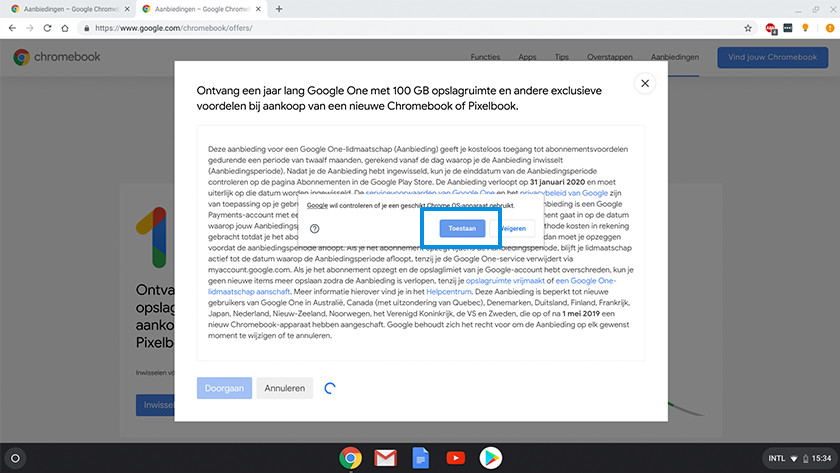Close the first Aanbiedingen tab
The width and height of the screenshot is (840, 473).
coord(127,9)
